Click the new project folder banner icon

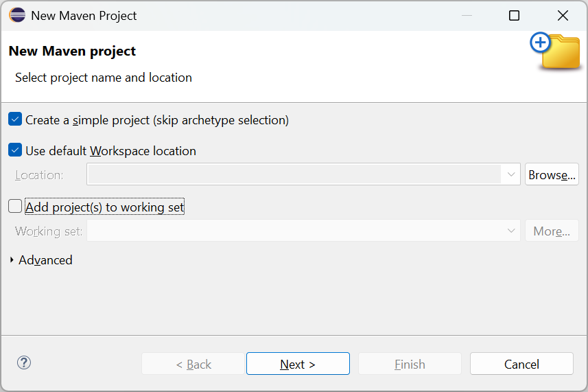pos(556,51)
